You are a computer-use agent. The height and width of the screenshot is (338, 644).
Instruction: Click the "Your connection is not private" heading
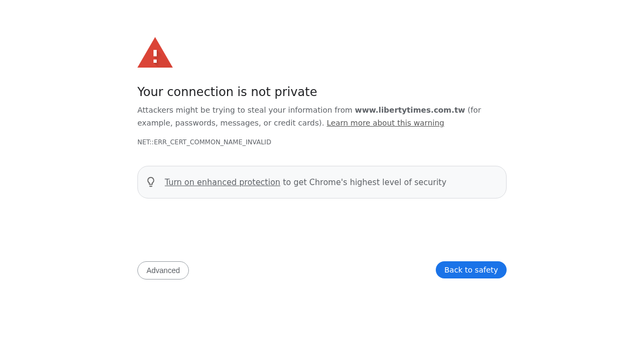point(227,92)
